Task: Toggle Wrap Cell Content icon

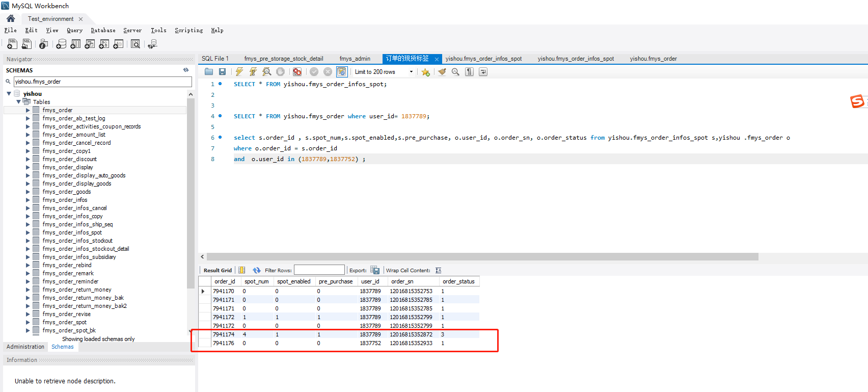Action: coord(439,270)
